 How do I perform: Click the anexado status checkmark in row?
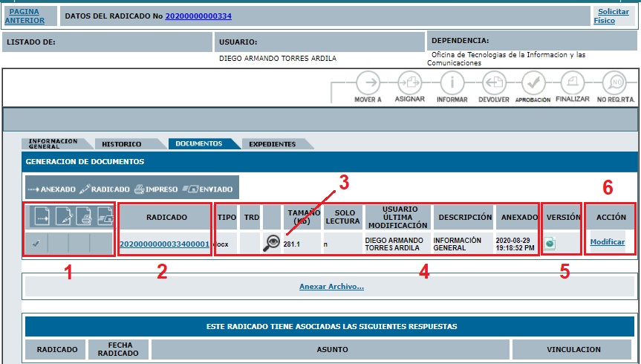36,243
